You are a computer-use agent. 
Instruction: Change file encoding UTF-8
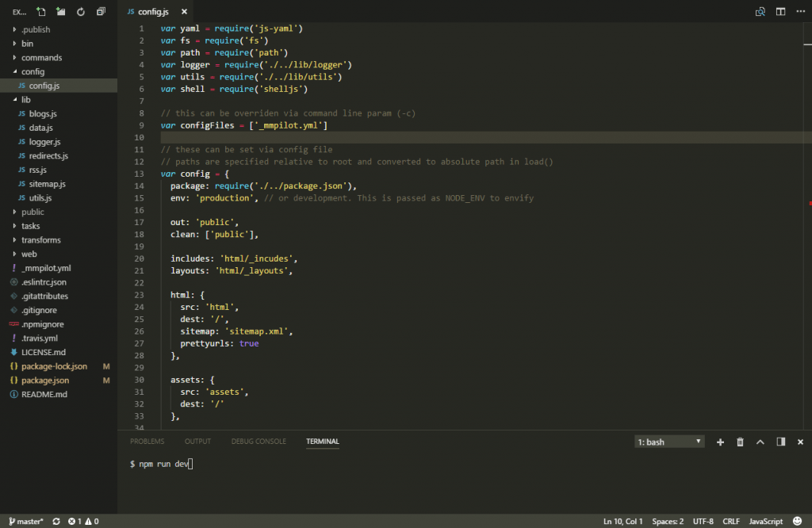point(703,522)
